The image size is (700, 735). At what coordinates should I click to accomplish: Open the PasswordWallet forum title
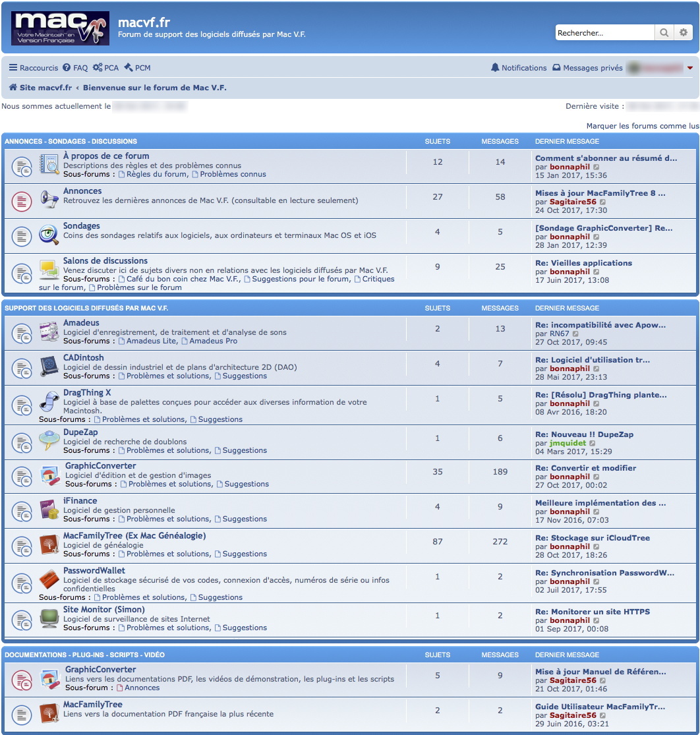[x=94, y=570]
